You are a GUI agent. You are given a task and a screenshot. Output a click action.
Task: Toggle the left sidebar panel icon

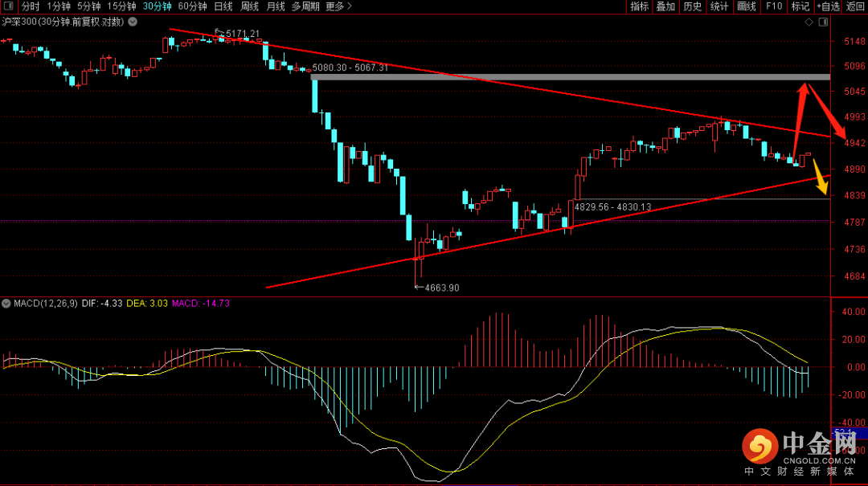pyautogui.click(x=8, y=6)
